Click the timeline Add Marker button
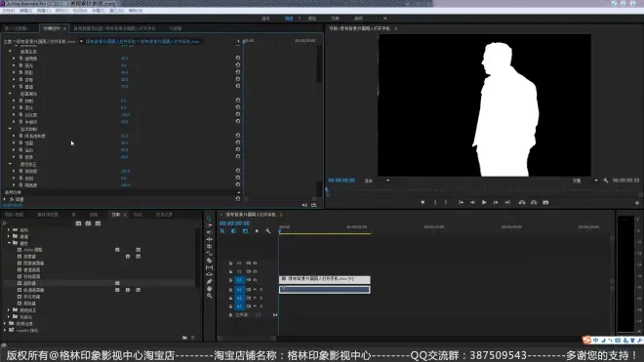Image resolution: width=644 pixels, height=362 pixels. 257,231
